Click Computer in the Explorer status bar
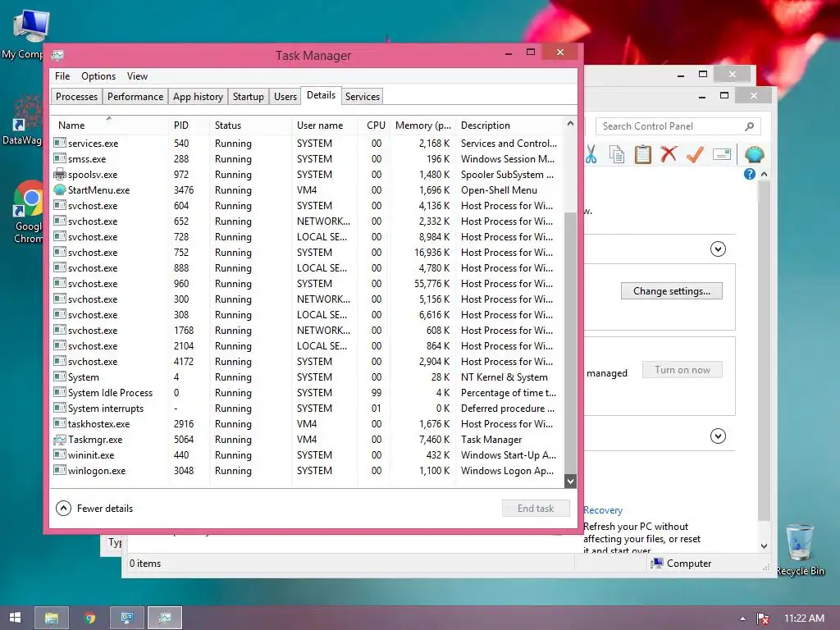 point(681,563)
